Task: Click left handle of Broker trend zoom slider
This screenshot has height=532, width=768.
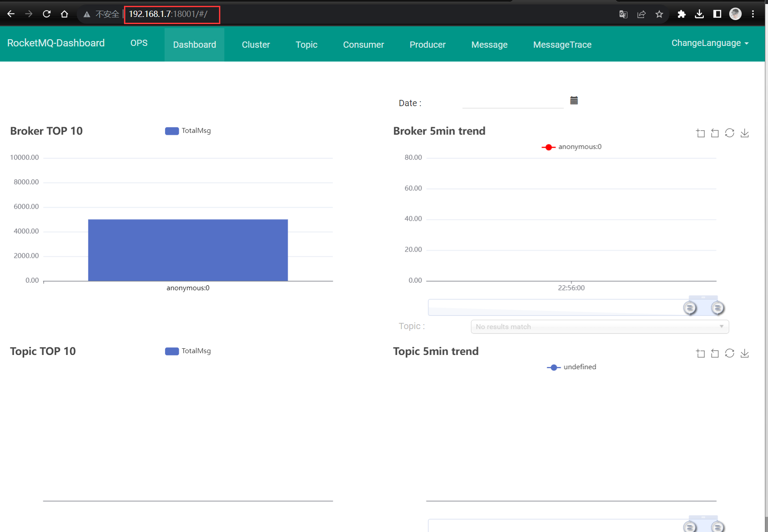Action: coord(690,308)
